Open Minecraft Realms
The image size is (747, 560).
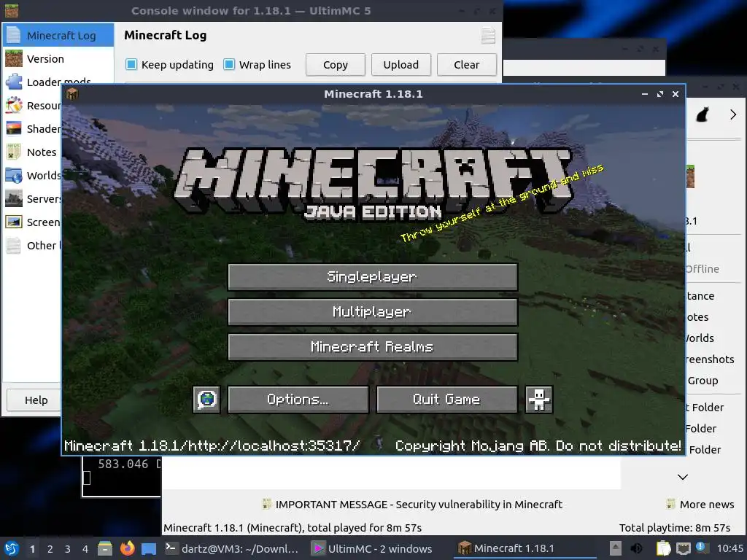[373, 346]
